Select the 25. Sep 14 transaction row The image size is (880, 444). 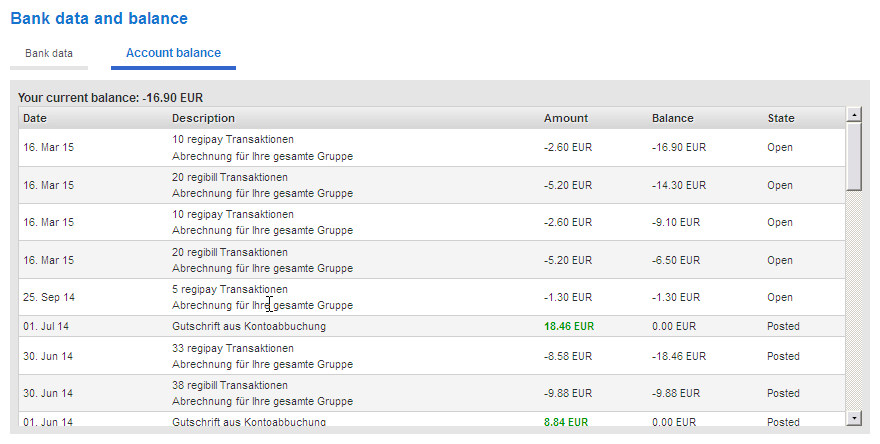tap(432, 297)
